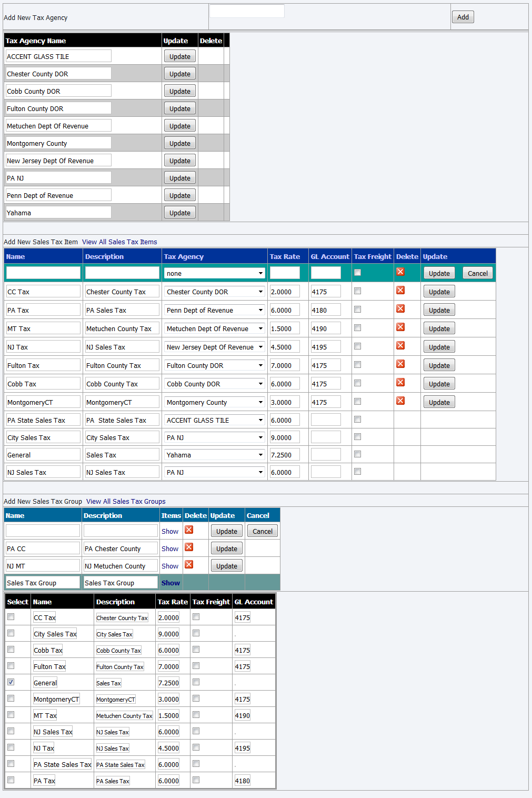Update the Cobb County DOR agency
The height and width of the screenshot is (798, 532).
180,91
